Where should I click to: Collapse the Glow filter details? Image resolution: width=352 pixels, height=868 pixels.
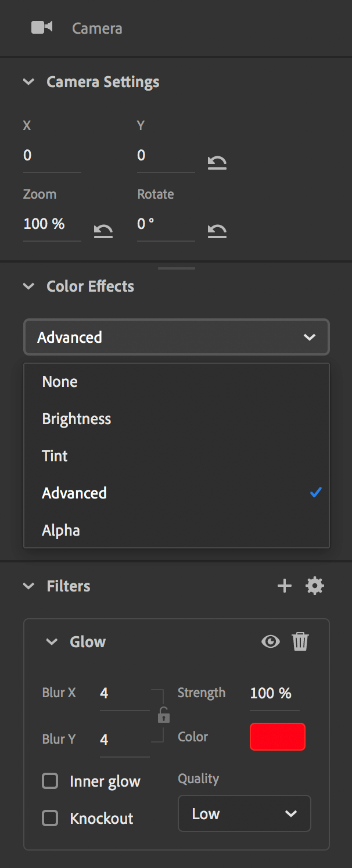(52, 641)
